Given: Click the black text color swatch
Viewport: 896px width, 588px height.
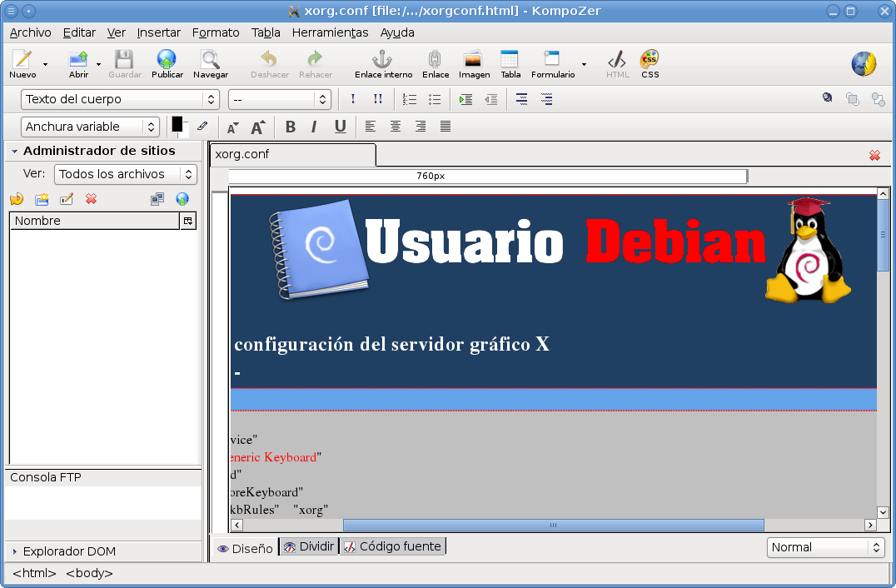Looking at the screenshot, I should tap(177, 125).
